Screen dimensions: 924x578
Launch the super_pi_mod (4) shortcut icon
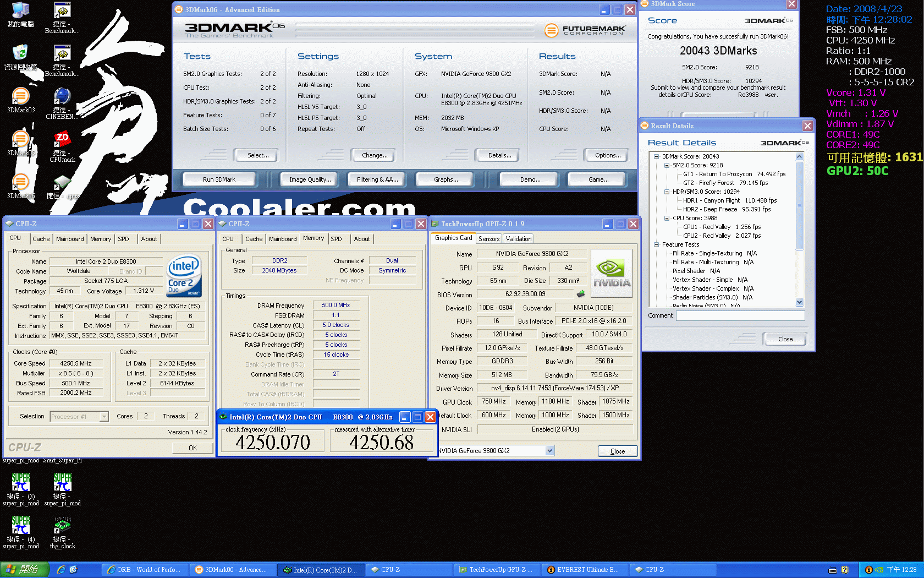pos(20,532)
